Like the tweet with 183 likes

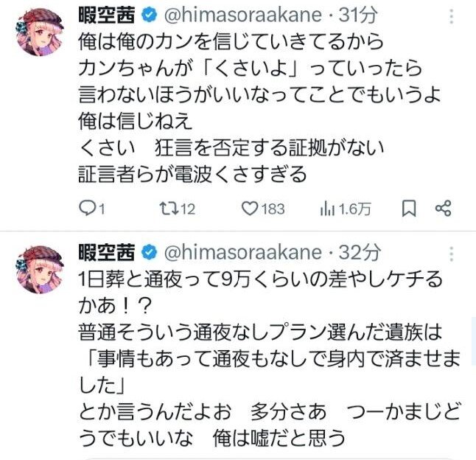[263, 209]
